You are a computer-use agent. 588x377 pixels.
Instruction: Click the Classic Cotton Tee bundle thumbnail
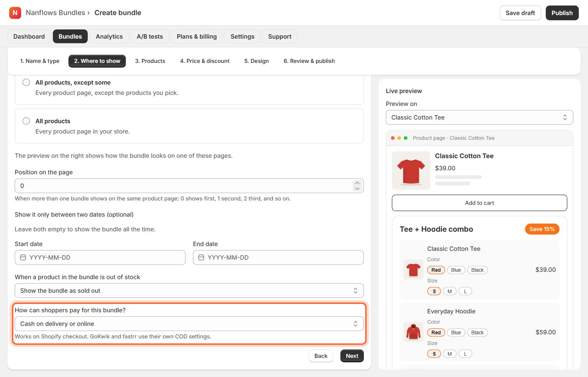click(x=413, y=270)
